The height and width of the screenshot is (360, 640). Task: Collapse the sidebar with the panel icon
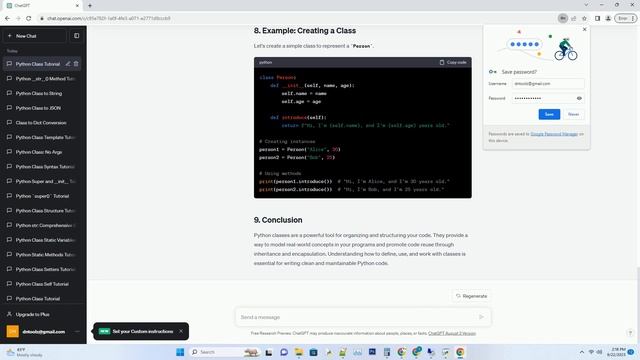pyautogui.click(x=77, y=36)
